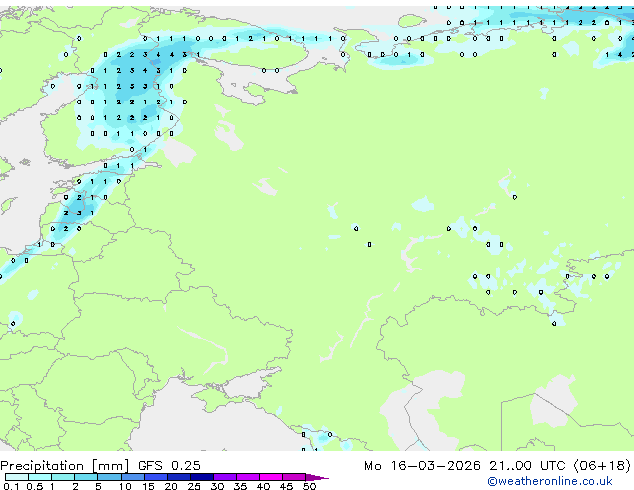Click the 10 to 15 mm legend swatch
Screen dimensions: 634x490
tap(132, 477)
